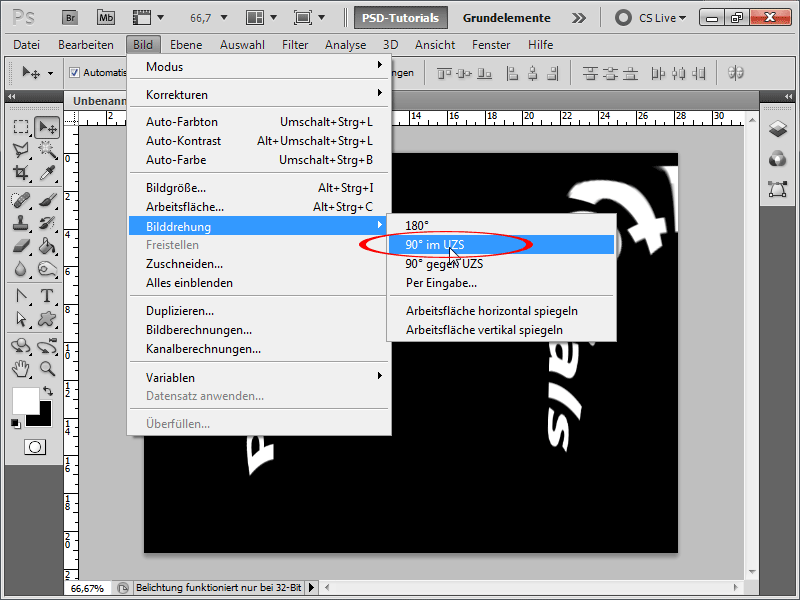Choose Arbeitsfläche horizontal spiegeln
This screenshot has height=600, width=800.
pos(502,311)
